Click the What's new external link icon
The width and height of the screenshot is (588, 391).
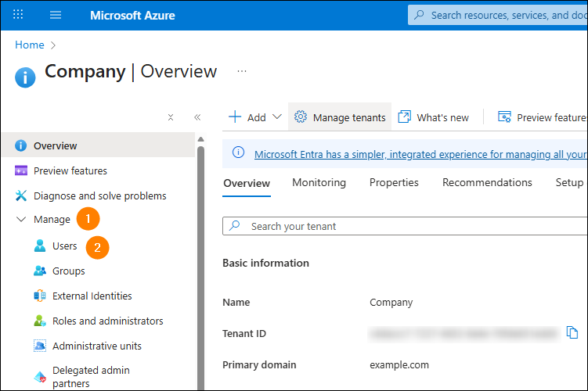404,117
